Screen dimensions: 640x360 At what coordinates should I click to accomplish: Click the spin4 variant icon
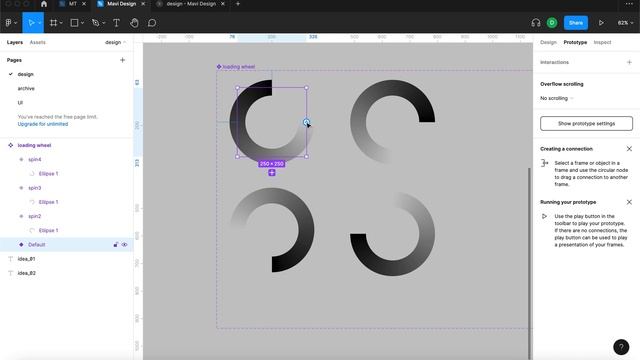21,160
